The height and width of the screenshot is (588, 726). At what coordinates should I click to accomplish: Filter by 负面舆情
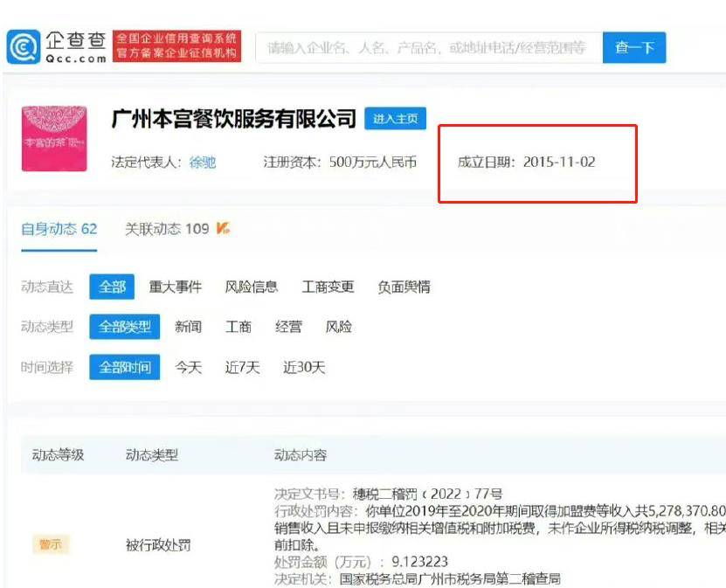(x=404, y=287)
